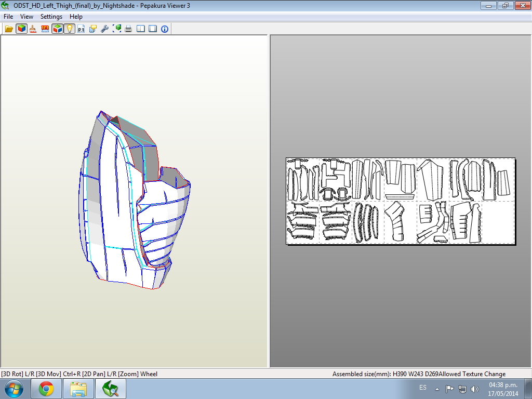The height and width of the screenshot is (399, 532).
Task: Toggle textured view with the colored cube icon
Action: [21, 29]
